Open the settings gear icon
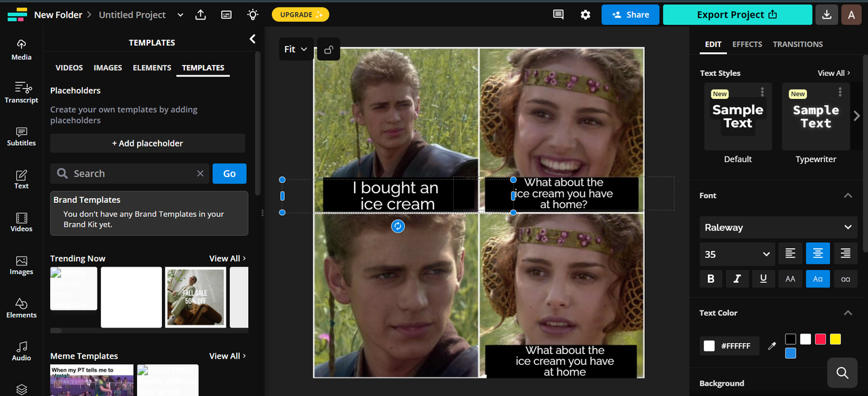This screenshot has height=396, width=868. [x=585, y=14]
